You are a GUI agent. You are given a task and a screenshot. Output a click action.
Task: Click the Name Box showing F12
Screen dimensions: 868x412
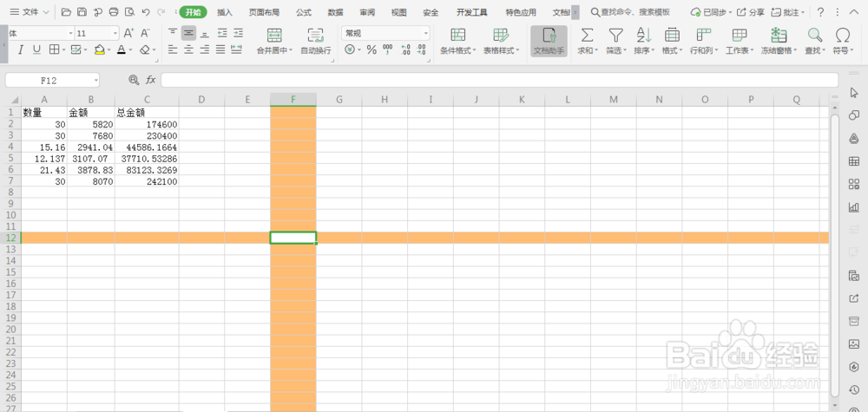click(52, 80)
